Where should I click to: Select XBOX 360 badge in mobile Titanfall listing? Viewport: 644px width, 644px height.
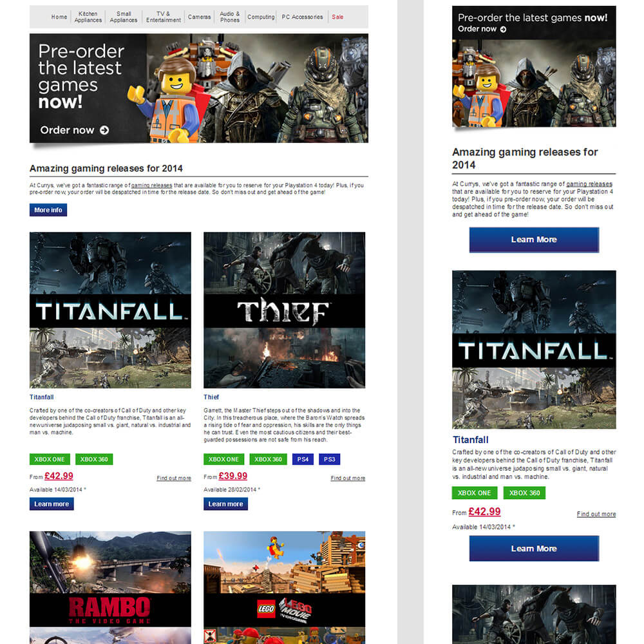[524, 493]
